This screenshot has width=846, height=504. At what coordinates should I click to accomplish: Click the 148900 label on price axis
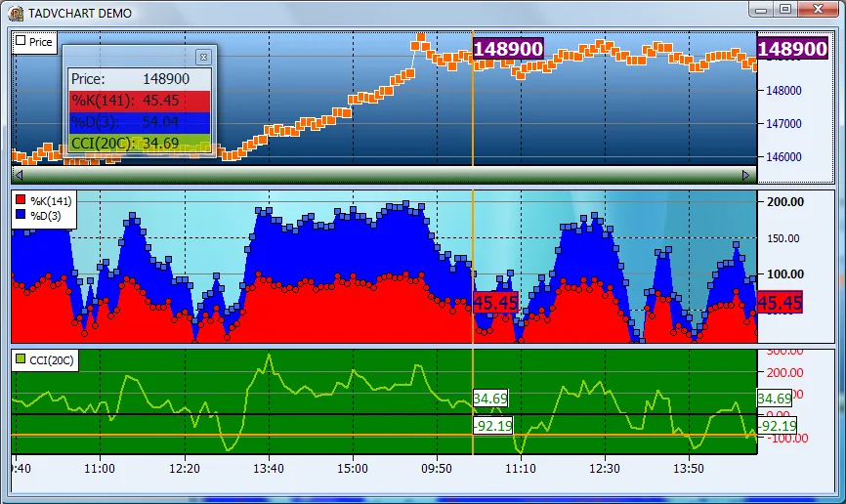pos(792,49)
